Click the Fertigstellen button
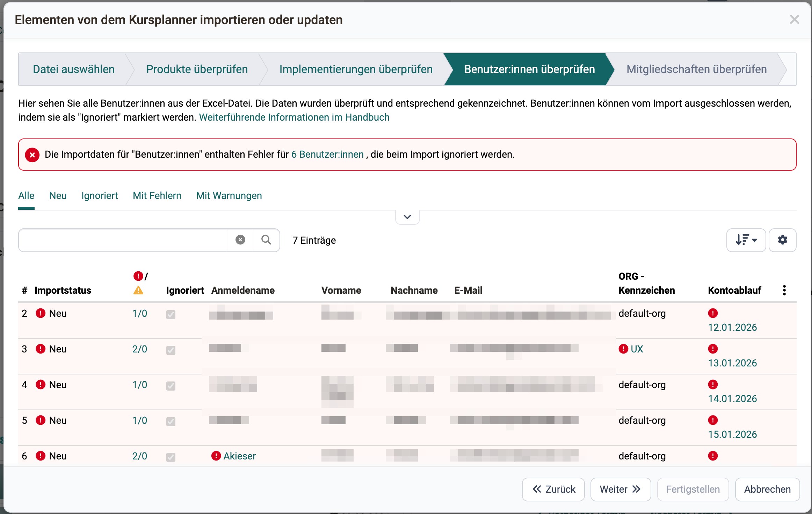This screenshot has width=812, height=514. click(693, 490)
